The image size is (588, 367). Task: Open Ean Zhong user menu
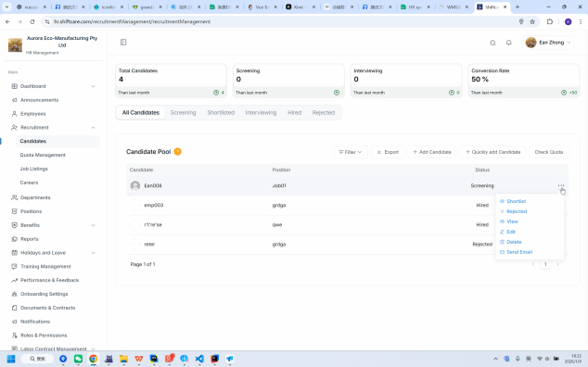[x=548, y=43]
